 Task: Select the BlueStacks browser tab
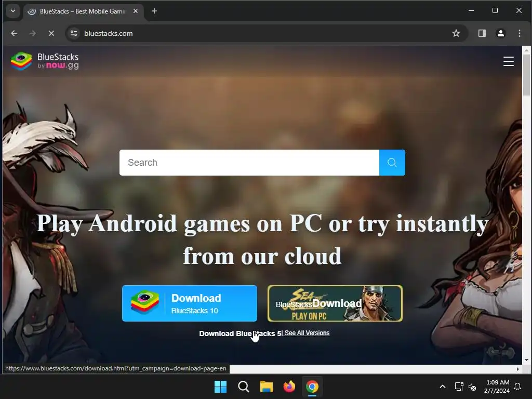point(83,11)
